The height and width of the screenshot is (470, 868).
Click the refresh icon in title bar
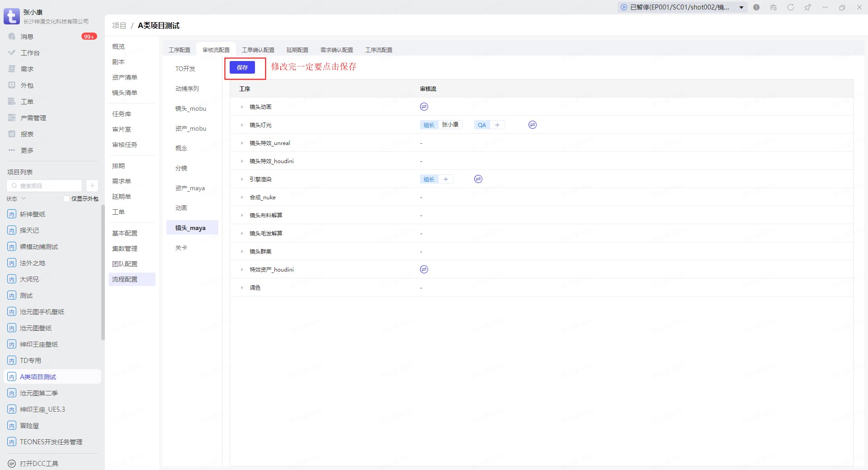click(790, 7)
